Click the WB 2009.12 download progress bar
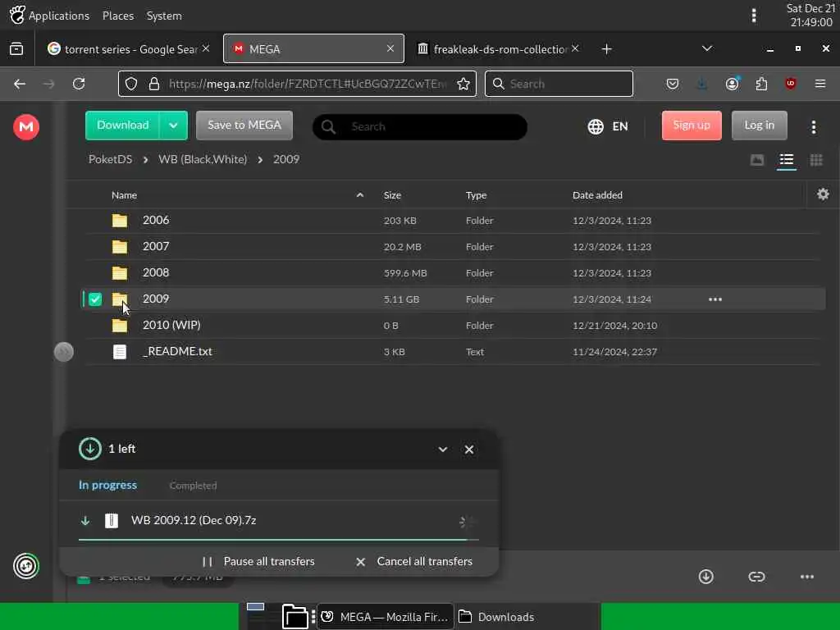 coord(279,540)
